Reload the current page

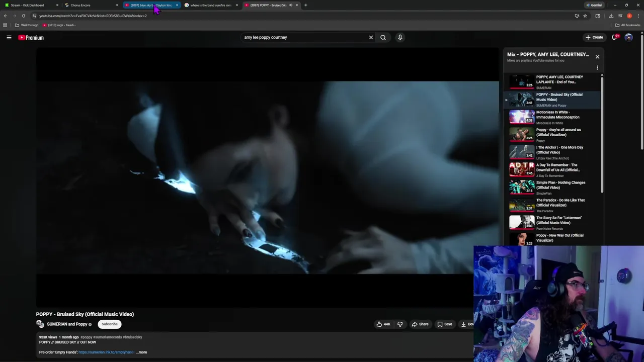coord(23,16)
